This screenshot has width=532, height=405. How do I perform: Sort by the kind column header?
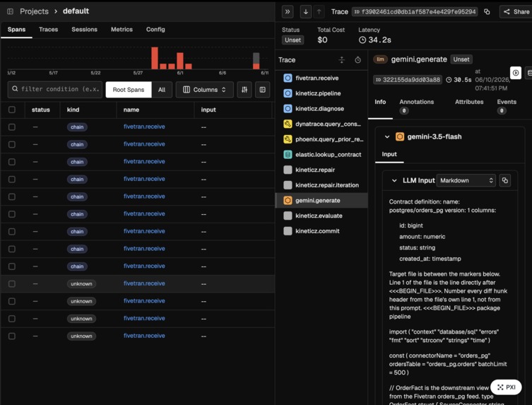pyautogui.click(x=73, y=110)
